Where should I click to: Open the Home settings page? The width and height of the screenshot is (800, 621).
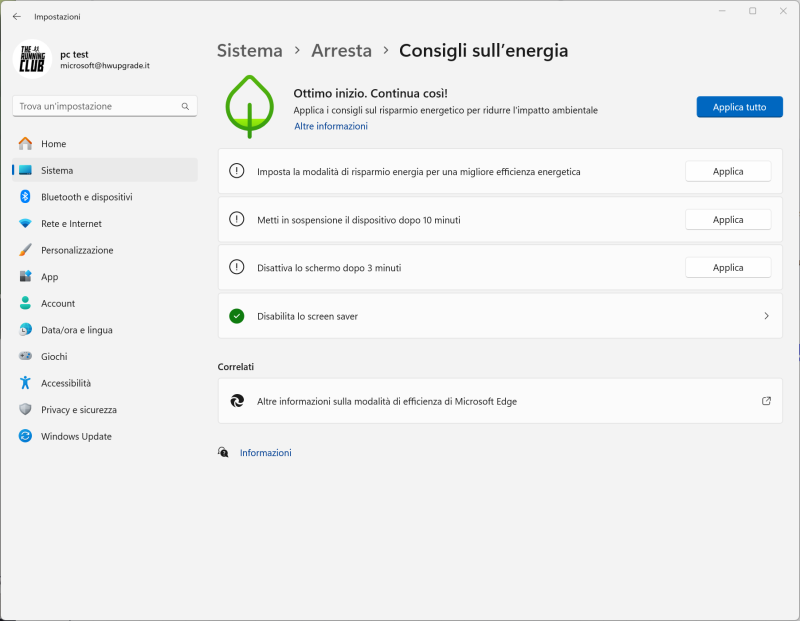[x=53, y=144]
